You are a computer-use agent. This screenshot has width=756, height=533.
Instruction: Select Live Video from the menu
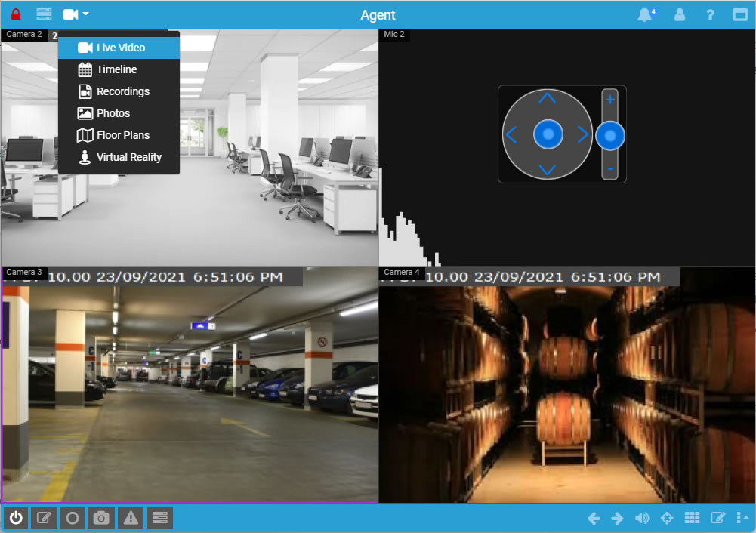click(119, 48)
